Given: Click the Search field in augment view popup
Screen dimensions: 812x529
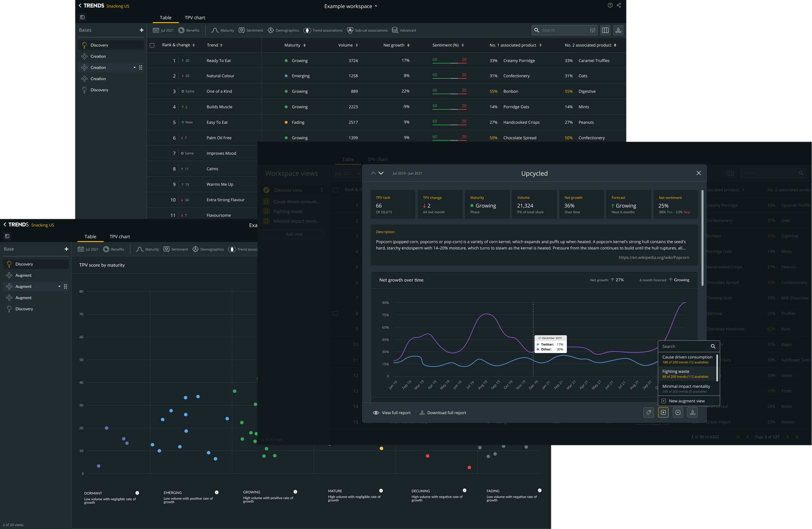Looking at the screenshot, I should point(689,346).
